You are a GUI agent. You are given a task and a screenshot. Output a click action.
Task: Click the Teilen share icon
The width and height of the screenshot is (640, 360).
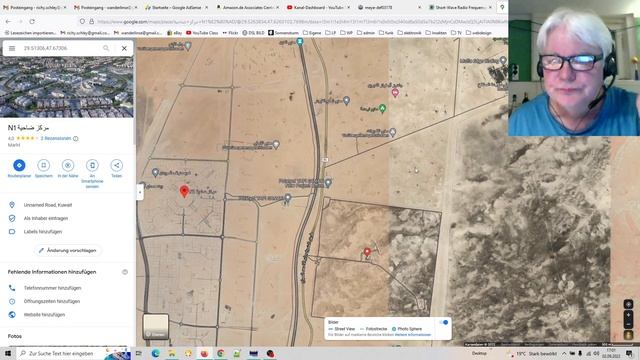(116, 165)
